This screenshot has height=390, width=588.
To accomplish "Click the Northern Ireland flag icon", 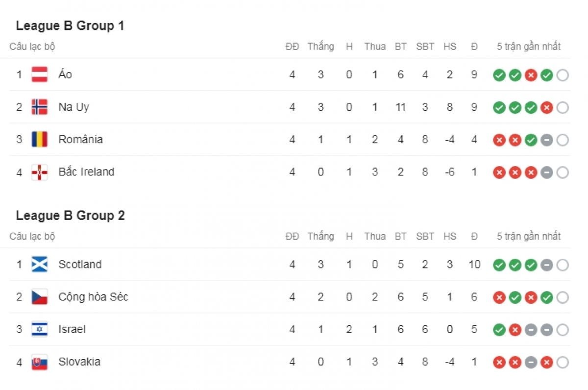I will click(40, 172).
